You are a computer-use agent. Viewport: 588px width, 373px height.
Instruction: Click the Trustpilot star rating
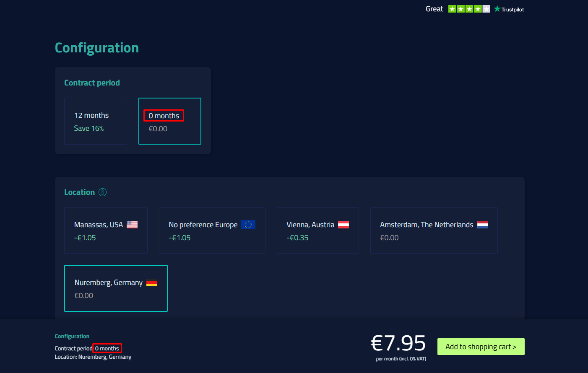[469, 9]
